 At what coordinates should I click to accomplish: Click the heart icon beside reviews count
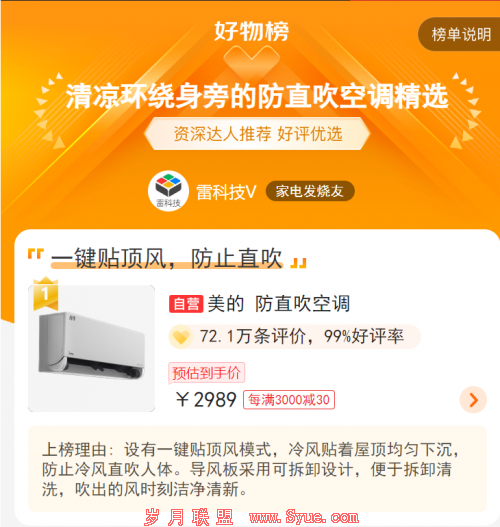pos(181,337)
